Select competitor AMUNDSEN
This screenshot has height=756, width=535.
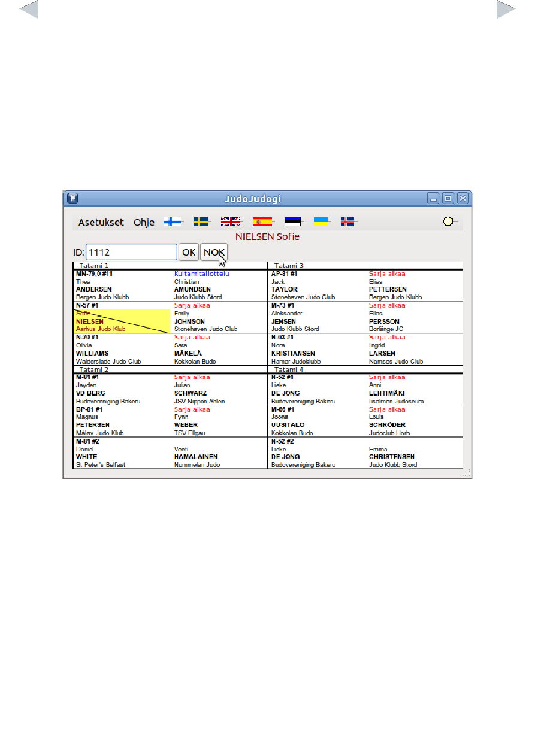[x=192, y=289]
